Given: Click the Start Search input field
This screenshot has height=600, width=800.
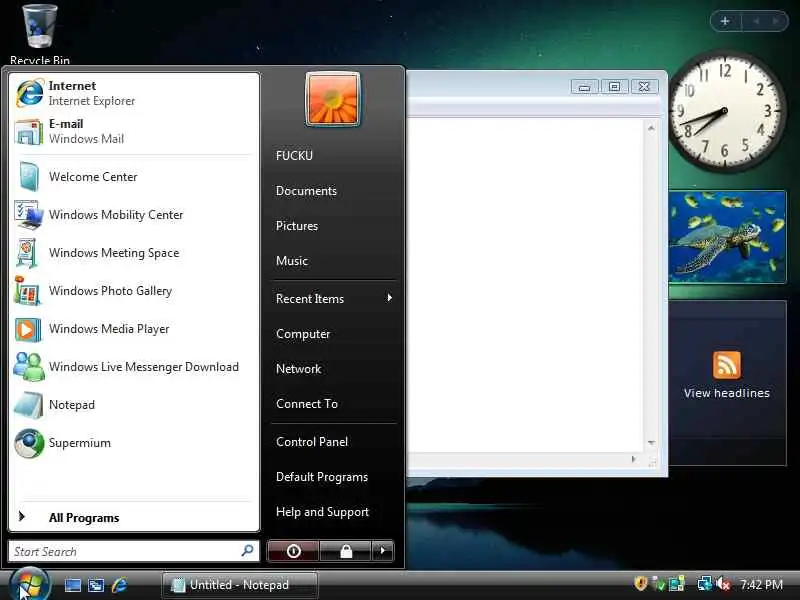Looking at the screenshot, I should (134, 551).
